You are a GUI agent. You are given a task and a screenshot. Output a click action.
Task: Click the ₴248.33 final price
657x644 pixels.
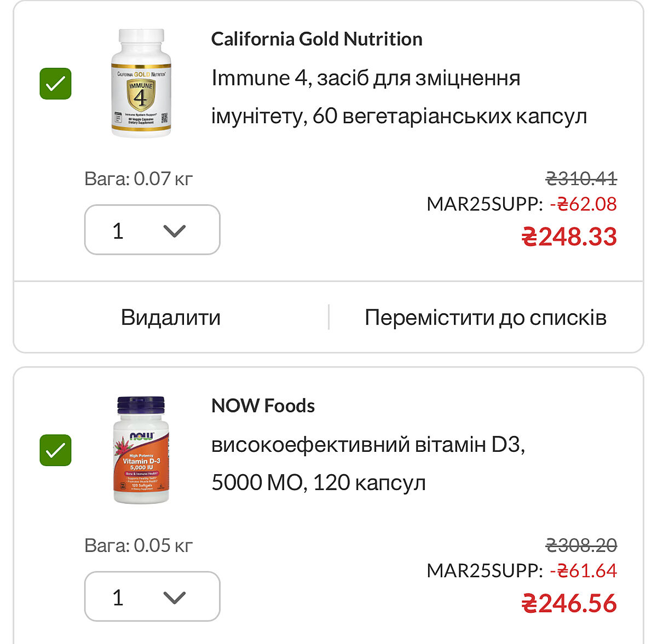569,237
